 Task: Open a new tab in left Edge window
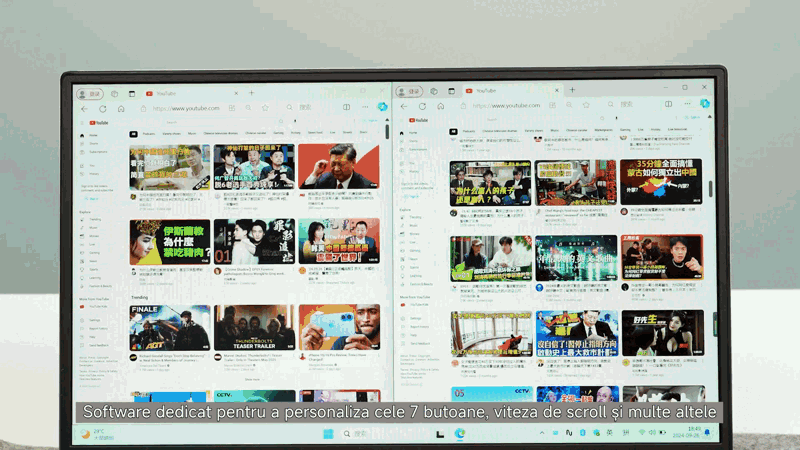[252, 93]
